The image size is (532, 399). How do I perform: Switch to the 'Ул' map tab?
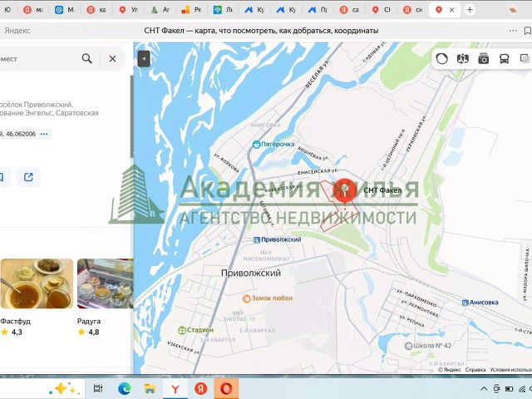tap(129, 10)
